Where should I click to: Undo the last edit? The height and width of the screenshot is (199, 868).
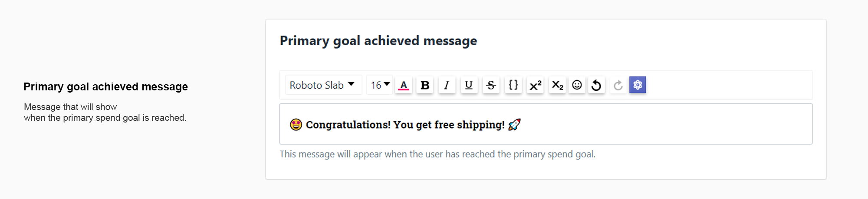596,85
